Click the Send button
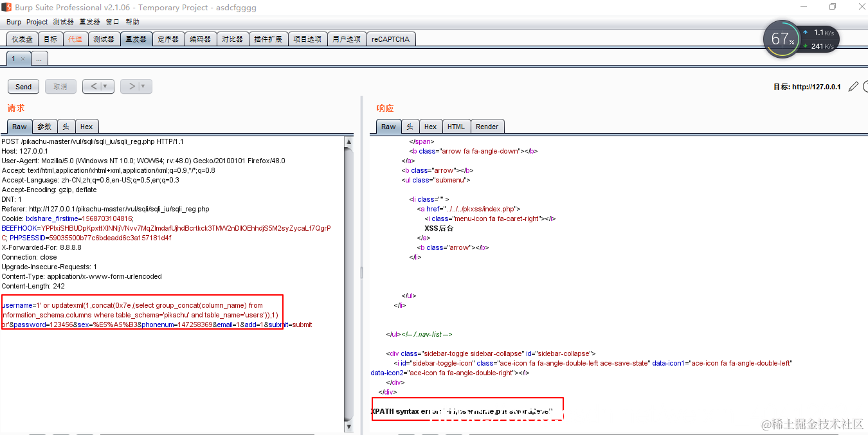 (24, 86)
